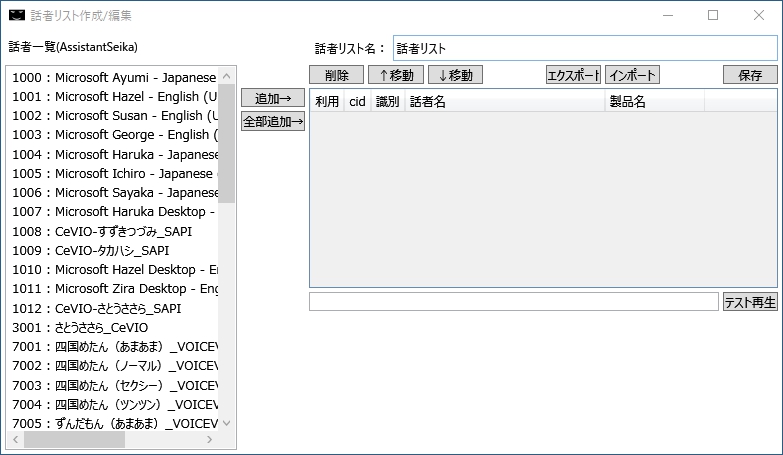Viewport: 783px width, 455px height.
Task: Select 1001 : Microsoft Hazel - English
Action: [x=114, y=96]
